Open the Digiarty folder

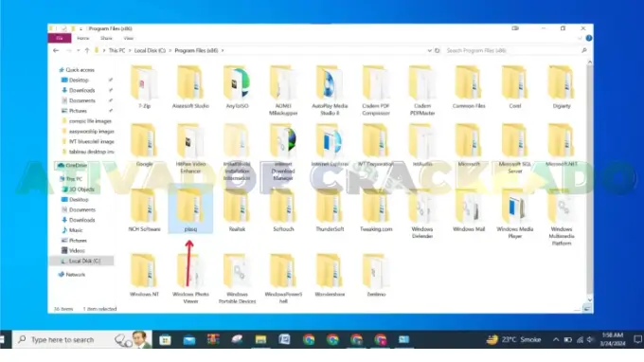[x=562, y=87]
